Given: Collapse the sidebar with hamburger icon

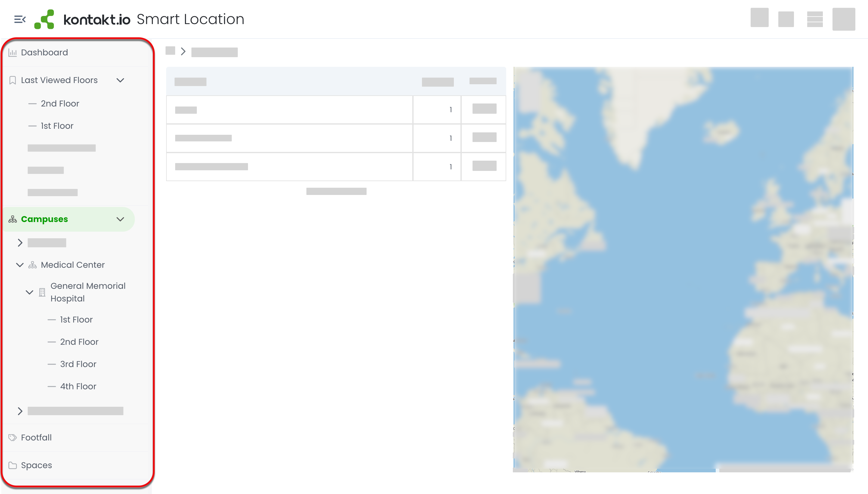Looking at the screenshot, I should point(20,19).
